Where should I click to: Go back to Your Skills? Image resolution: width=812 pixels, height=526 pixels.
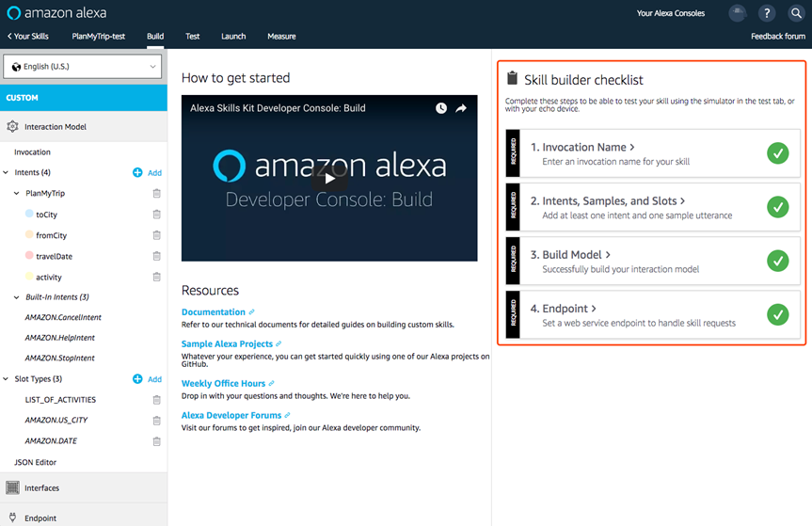pos(28,37)
